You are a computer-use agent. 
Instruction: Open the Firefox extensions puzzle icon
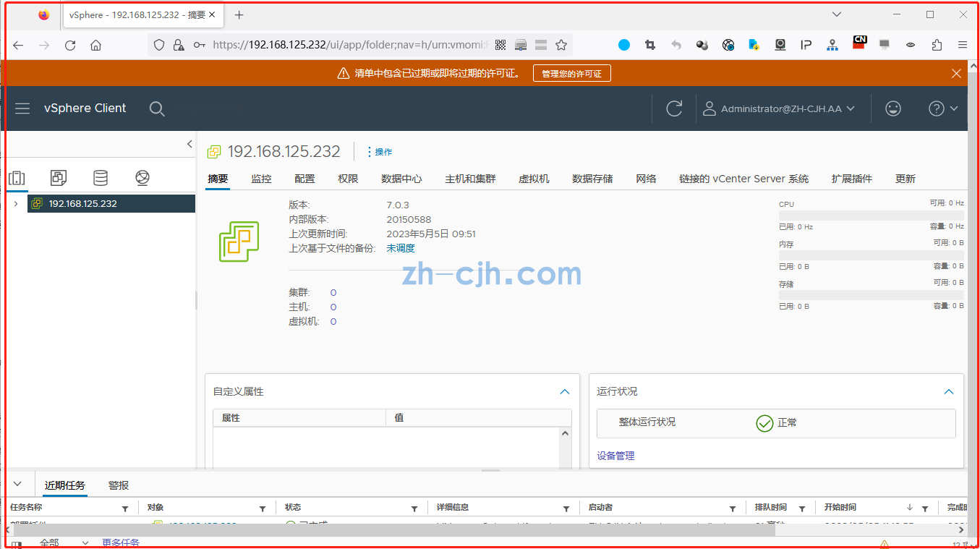[937, 45]
